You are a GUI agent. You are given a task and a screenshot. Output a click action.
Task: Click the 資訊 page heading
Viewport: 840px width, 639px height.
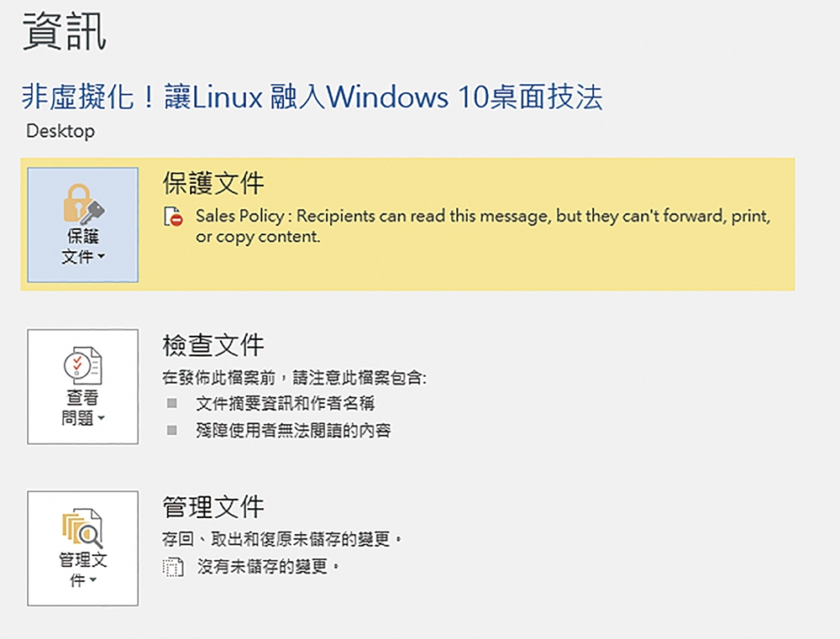tap(65, 32)
